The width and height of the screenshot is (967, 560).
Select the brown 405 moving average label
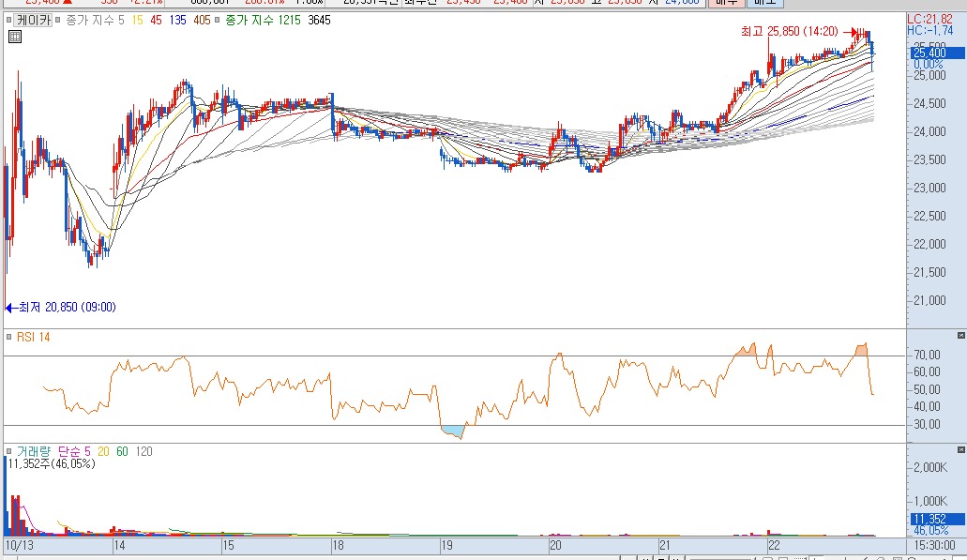(x=202, y=20)
